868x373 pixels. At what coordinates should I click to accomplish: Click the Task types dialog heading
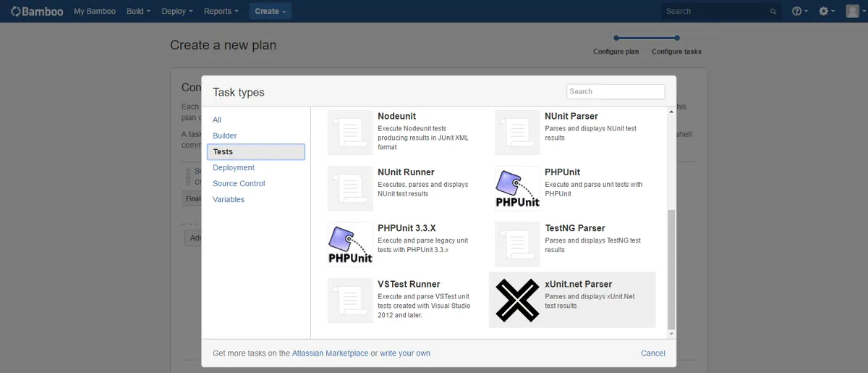(239, 92)
